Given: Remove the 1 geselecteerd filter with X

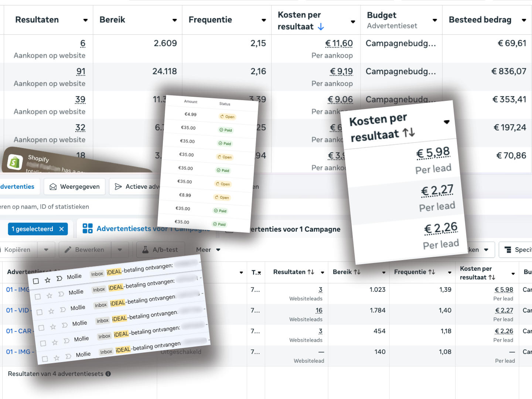Looking at the screenshot, I should tap(62, 229).
